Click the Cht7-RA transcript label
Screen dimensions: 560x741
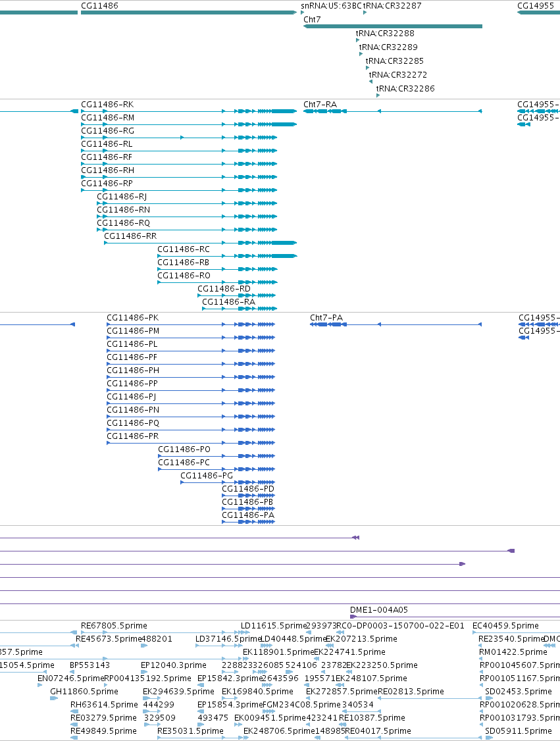click(320, 105)
